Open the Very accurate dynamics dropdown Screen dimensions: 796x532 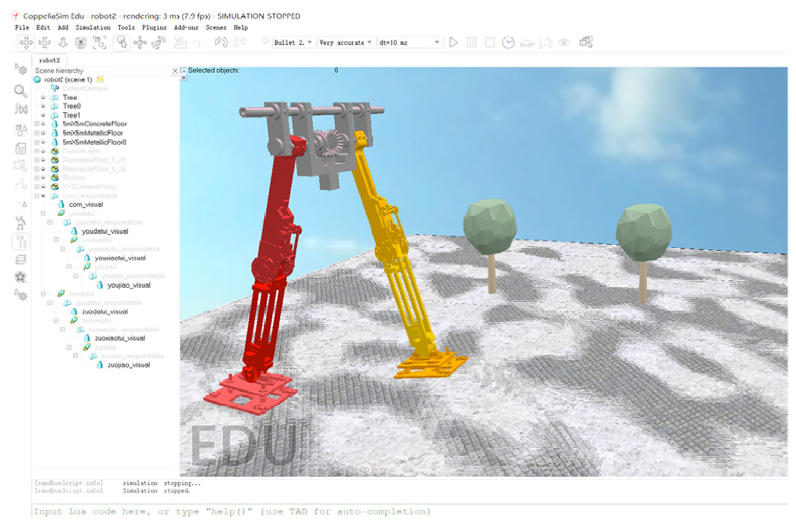coord(345,43)
